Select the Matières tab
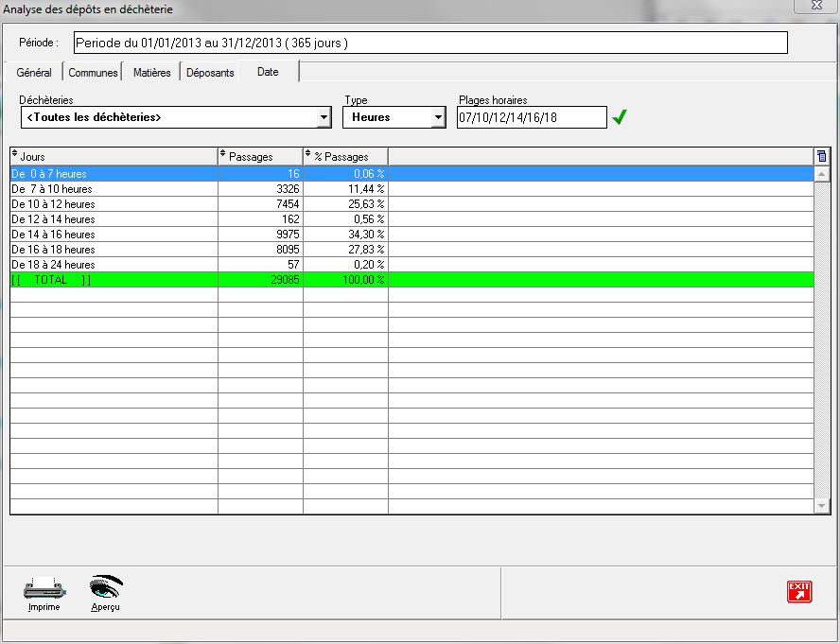Image resolution: width=840 pixels, height=644 pixels. [151, 73]
